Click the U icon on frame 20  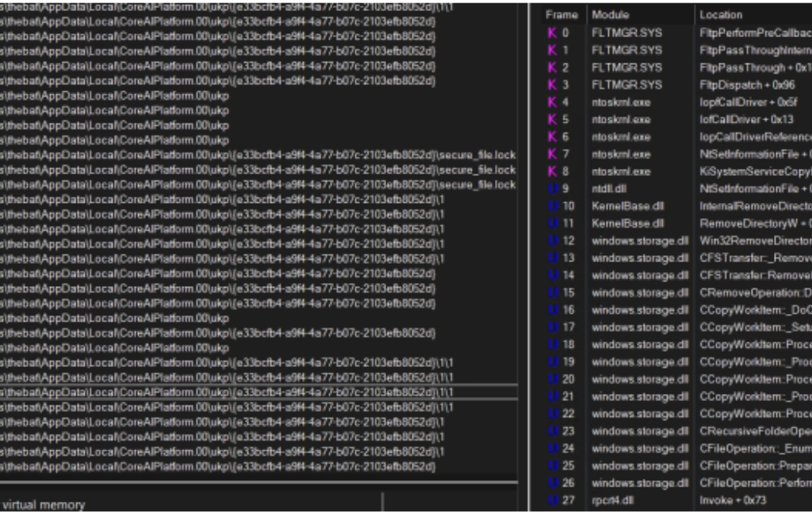[552, 379]
